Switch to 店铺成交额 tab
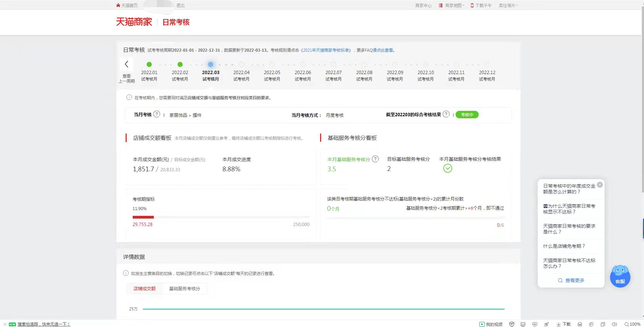Screen dimensions: 644x327 pyautogui.click(x=144, y=289)
